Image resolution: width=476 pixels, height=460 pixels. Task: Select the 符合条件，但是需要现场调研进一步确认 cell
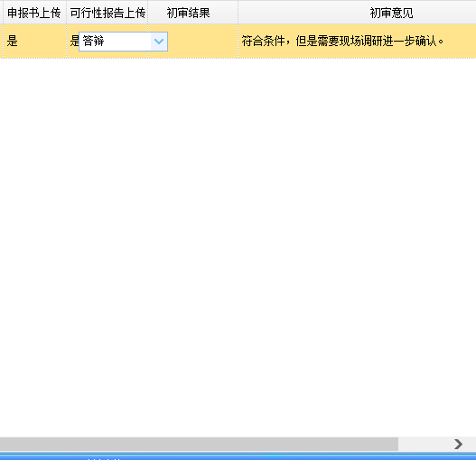(358, 41)
